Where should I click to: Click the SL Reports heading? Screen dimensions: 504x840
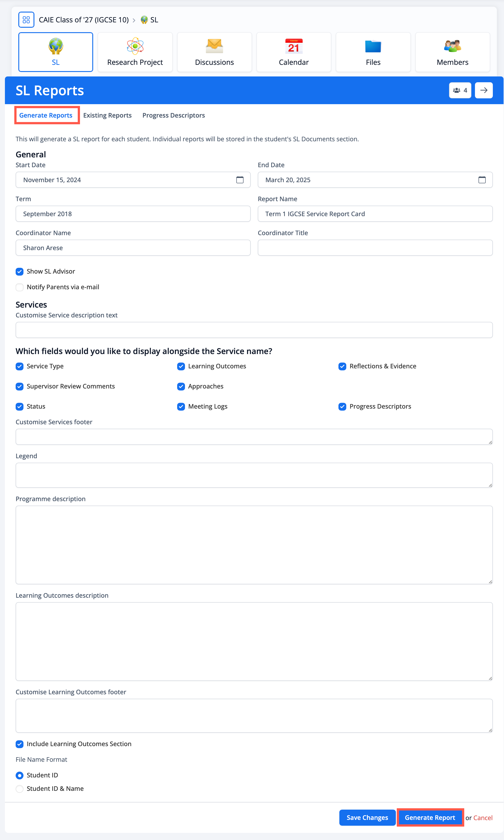coord(50,90)
